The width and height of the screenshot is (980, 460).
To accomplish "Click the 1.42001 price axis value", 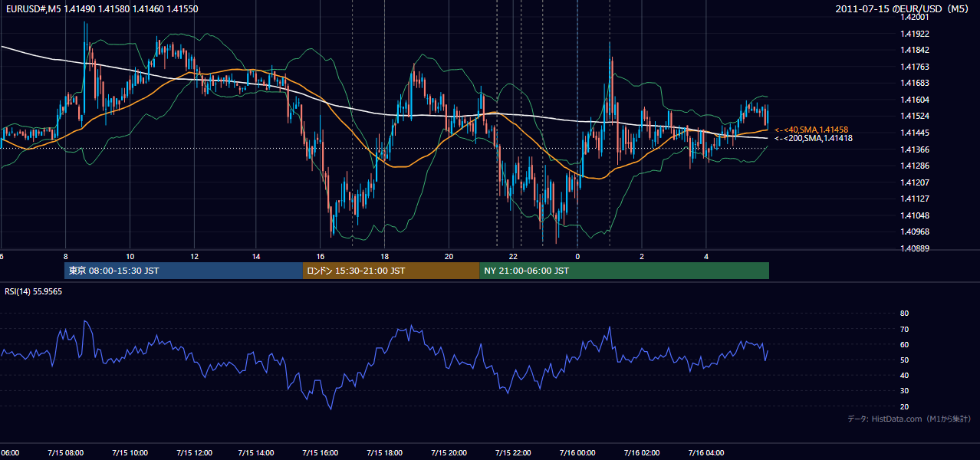I will [916, 17].
